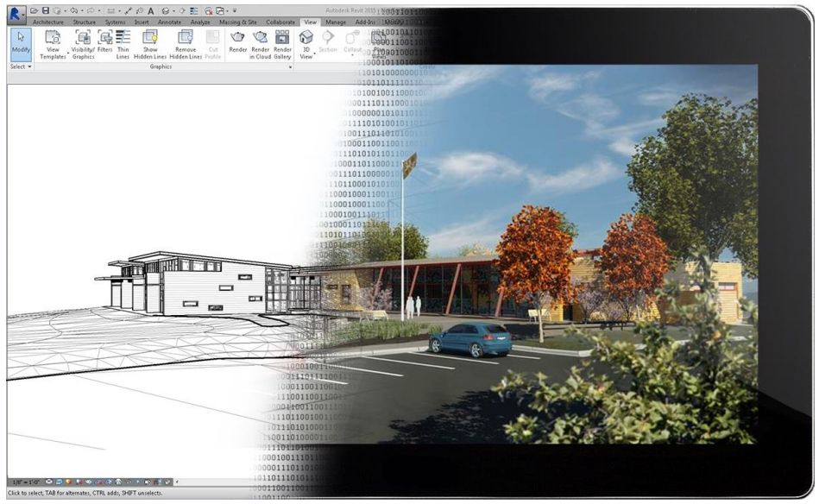The width and height of the screenshot is (819, 504).
Task: Open the Revit application menu button
Action: (16, 14)
